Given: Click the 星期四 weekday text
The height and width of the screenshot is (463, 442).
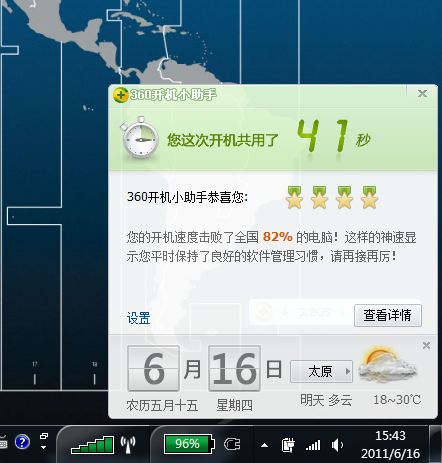Looking at the screenshot, I should 234,406.
